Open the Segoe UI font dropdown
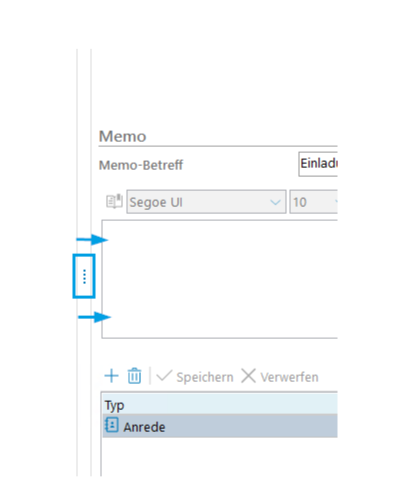 (x=206, y=202)
